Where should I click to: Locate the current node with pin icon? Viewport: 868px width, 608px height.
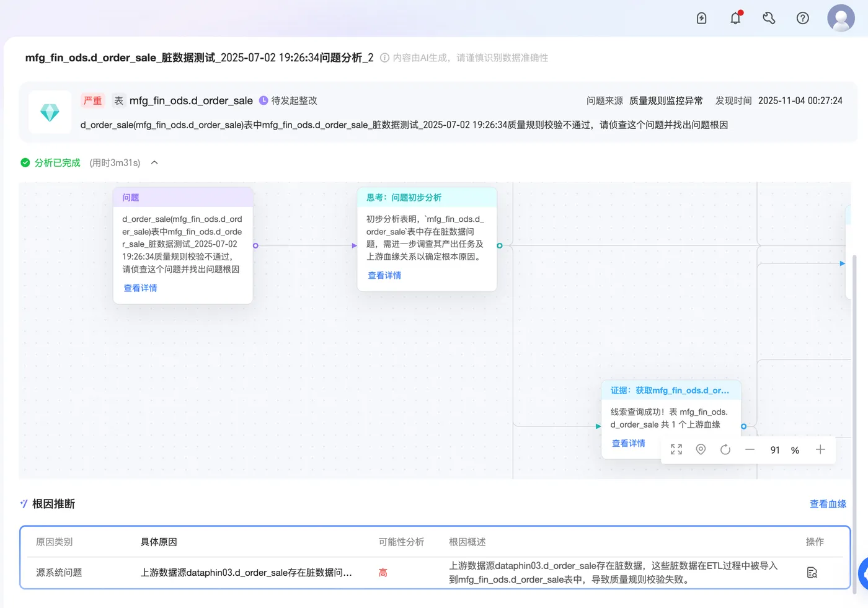pyautogui.click(x=701, y=449)
